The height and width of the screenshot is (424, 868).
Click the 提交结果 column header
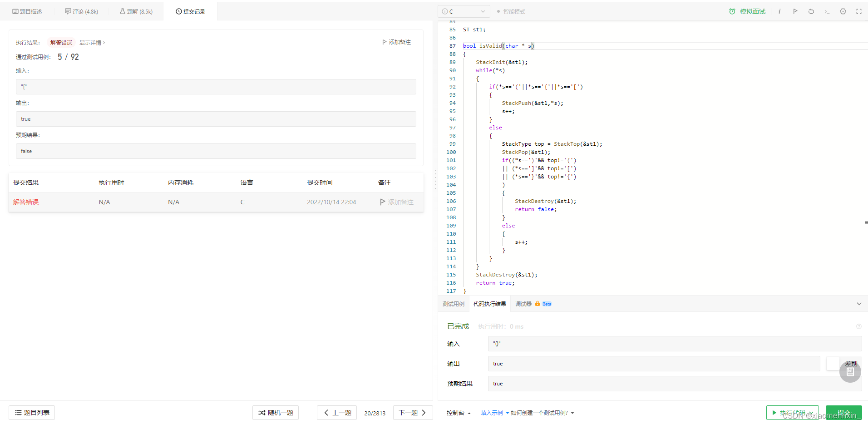(x=26, y=182)
